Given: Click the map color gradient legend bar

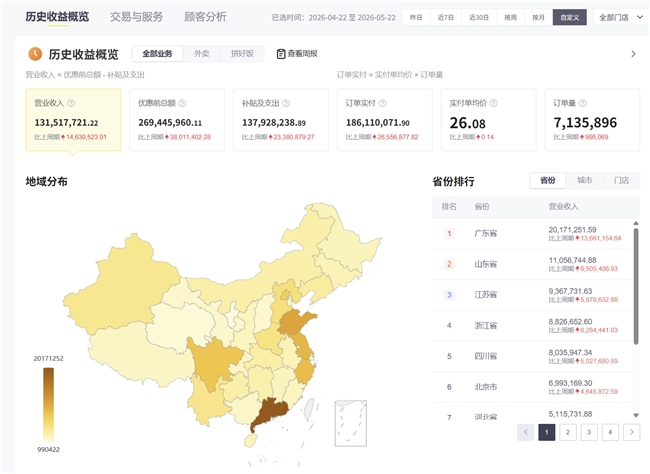Looking at the screenshot, I should [49, 405].
